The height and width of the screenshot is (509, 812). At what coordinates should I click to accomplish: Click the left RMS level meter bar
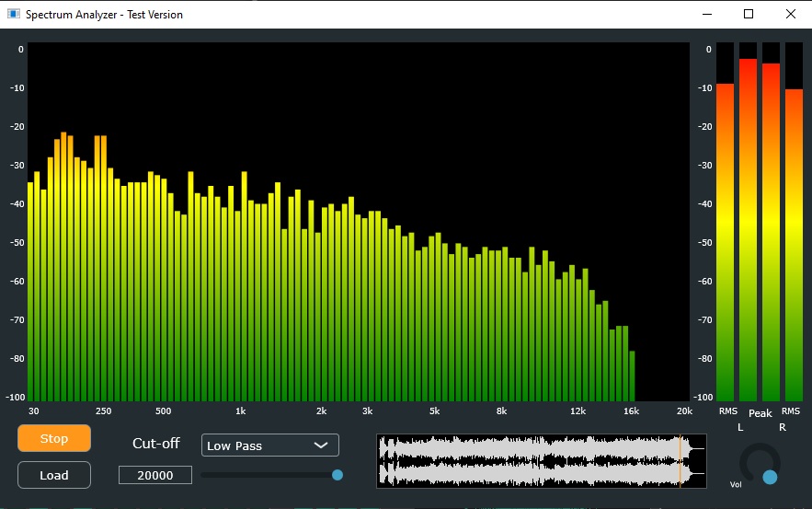[726, 241]
